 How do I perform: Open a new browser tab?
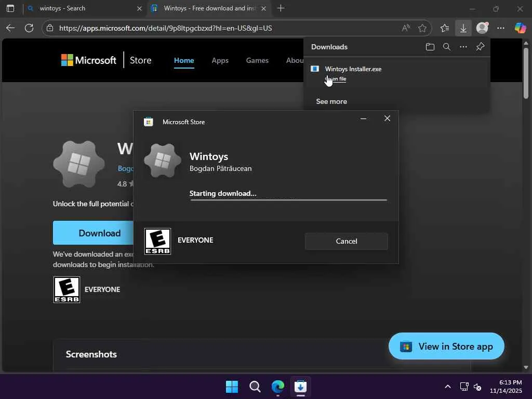pos(281,8)
